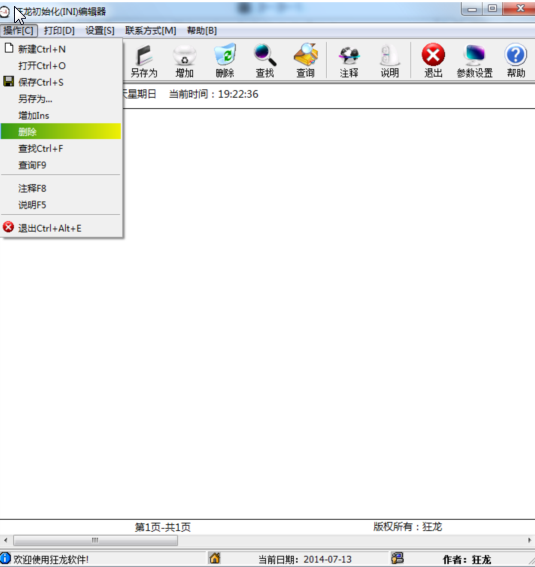Screen dimensions: 535x567
Task: Choose 查找Ctrl+F from the menu
Action: tap(61, 148)
